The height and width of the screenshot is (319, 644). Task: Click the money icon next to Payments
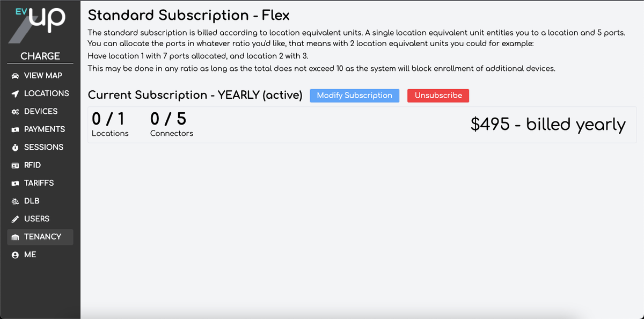click(x=15, y=129)
